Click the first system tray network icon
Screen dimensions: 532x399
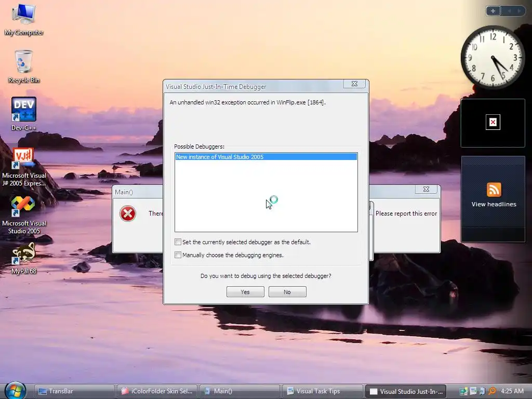point(463,391)
